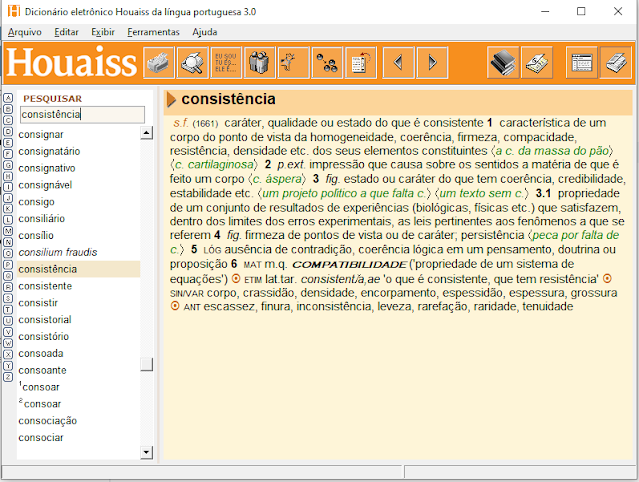Screen dimensions: 639x482
Task: Open the verb conjugation 'EU SOU TU ÉS' tool
Action: click(x=226, y=63)
